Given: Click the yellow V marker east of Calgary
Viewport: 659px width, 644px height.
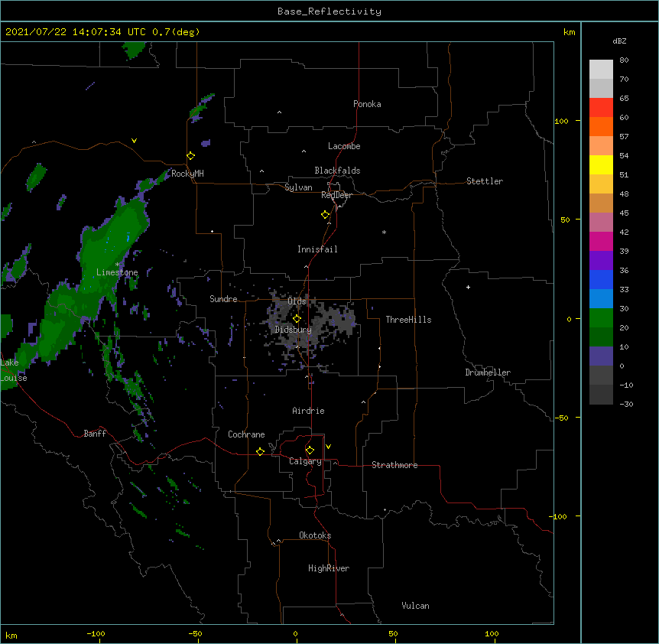Looking at the screenshot, I should [328, 447].
